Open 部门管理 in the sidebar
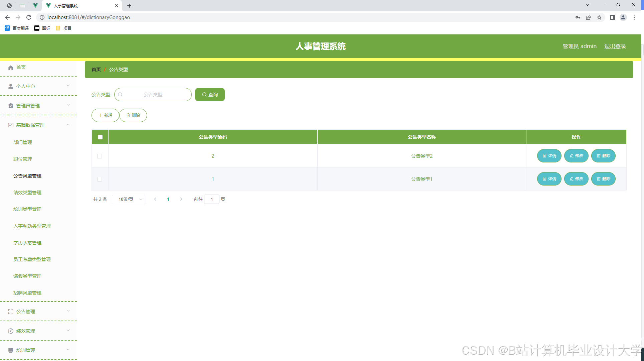The image size is (644, 361). pos(23,142)
